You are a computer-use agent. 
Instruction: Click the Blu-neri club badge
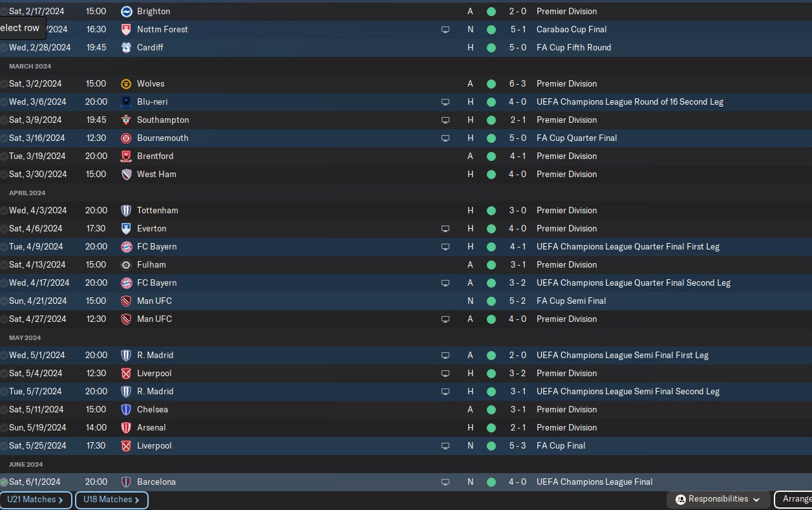tap(126, 101)
